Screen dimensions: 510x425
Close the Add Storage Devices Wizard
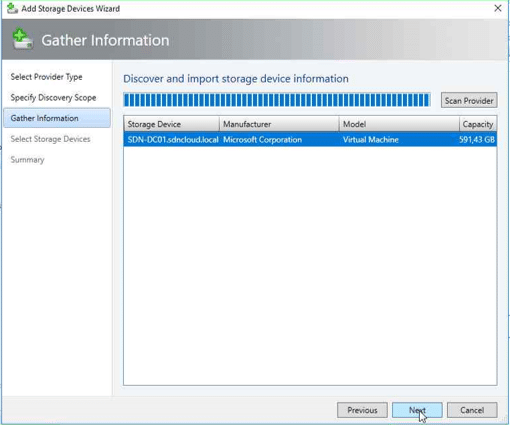pos(498,8)
